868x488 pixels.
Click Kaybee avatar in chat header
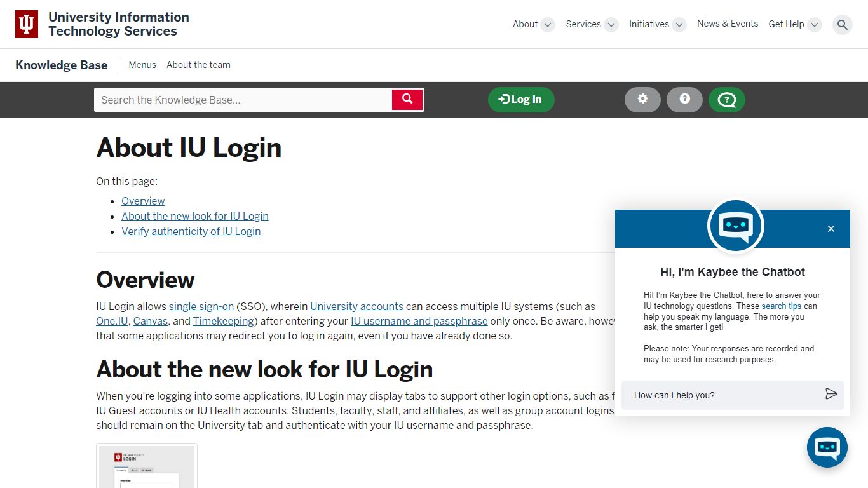(735, 226)
